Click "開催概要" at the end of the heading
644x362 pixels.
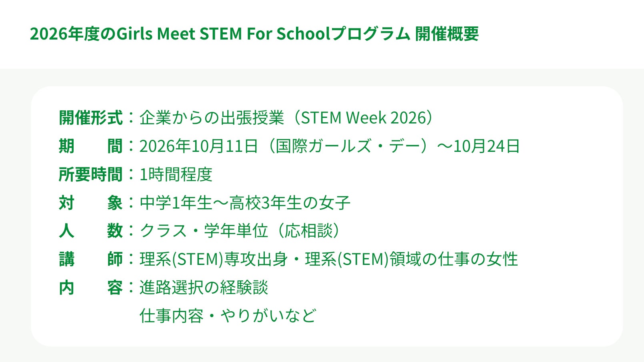pyautogui.click(x=446, y=34)
